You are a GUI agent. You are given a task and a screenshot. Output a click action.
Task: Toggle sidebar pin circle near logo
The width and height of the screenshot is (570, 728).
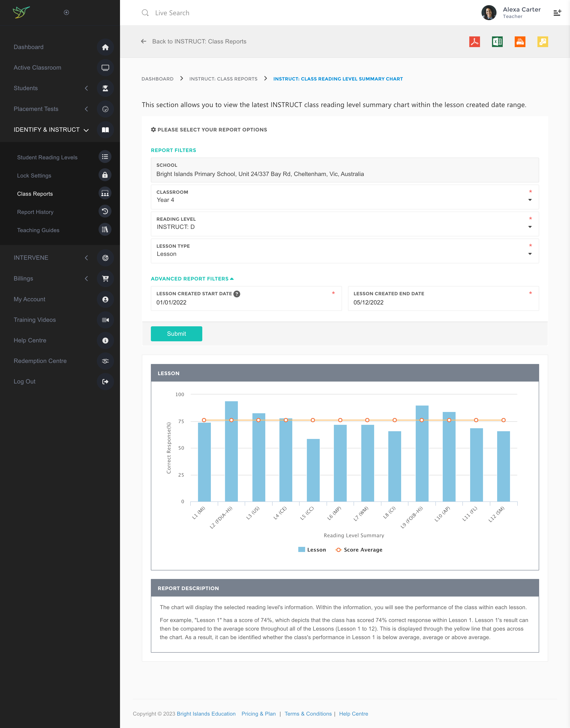click(66, 13)
